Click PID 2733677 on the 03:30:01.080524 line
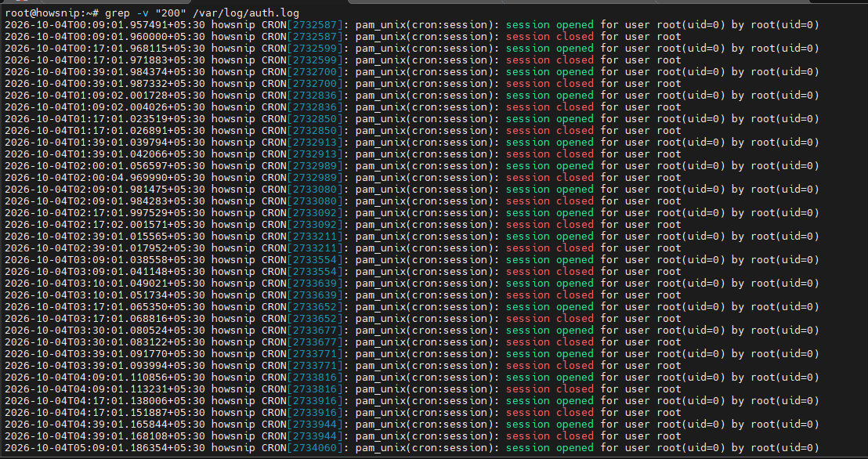The width and height of the screenshot is (868, 459). pos(314,331)
